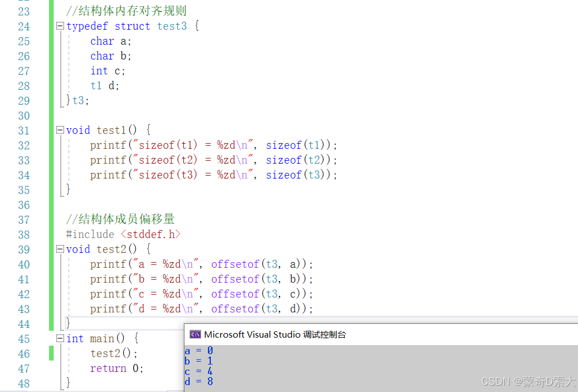Click the green comment on line 23
The image size is (578, 392).
(126, 11)
